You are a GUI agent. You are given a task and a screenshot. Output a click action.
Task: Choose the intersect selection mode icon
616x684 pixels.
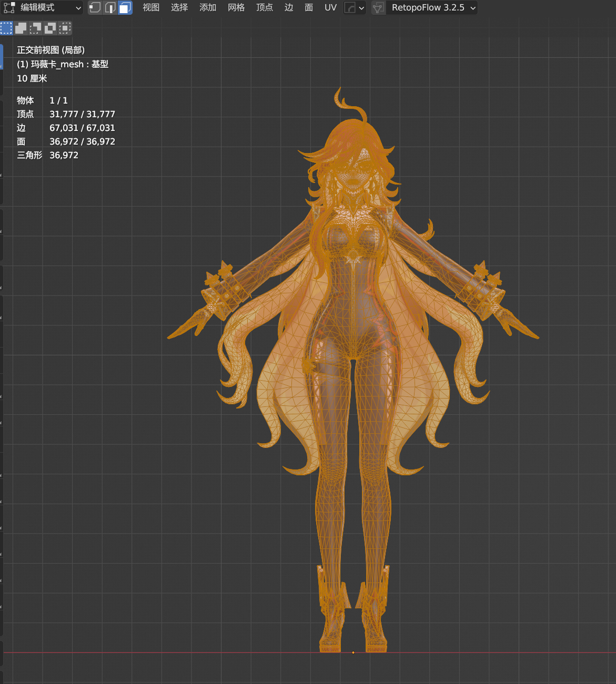click(x=65, y=28)
